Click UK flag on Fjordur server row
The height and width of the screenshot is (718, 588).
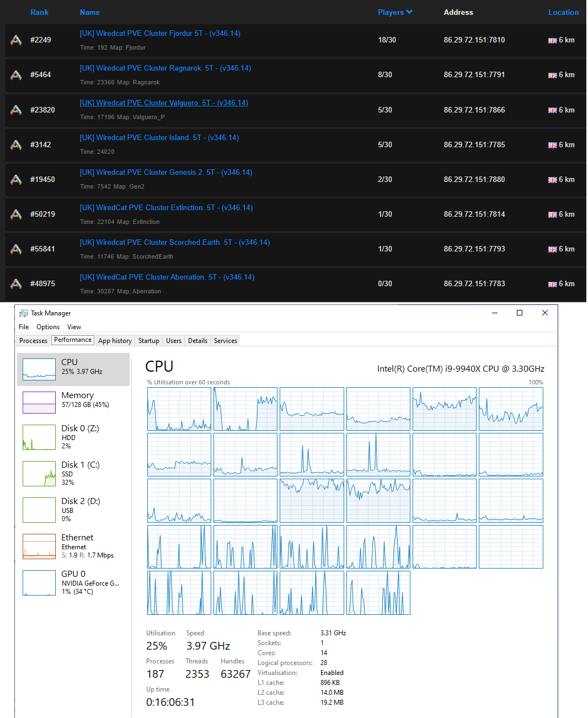click(552, 40)
